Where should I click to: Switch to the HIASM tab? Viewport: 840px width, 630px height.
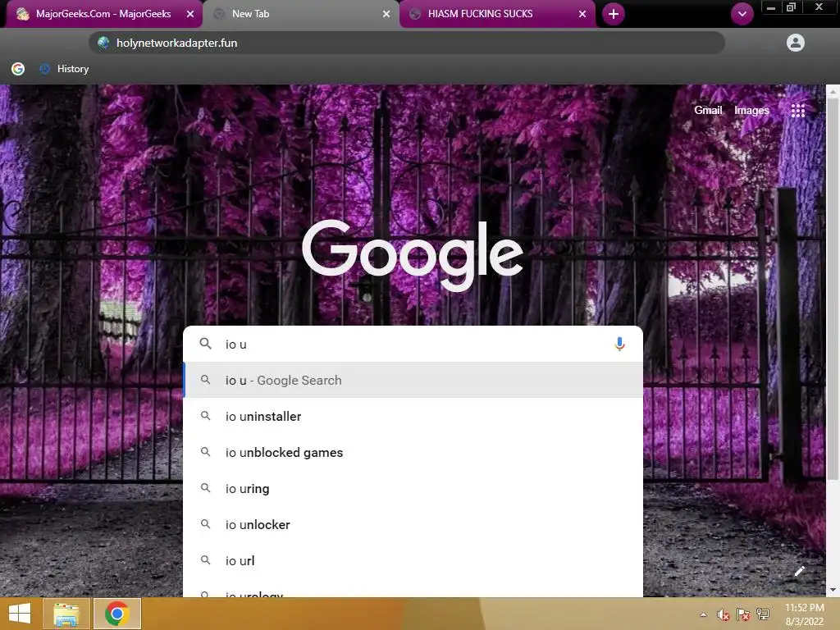click(x=497, y=14)
